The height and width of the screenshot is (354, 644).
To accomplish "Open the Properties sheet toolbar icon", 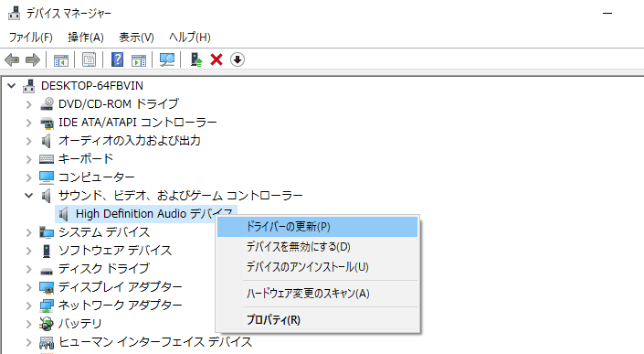I will click(x=89, y=60).
